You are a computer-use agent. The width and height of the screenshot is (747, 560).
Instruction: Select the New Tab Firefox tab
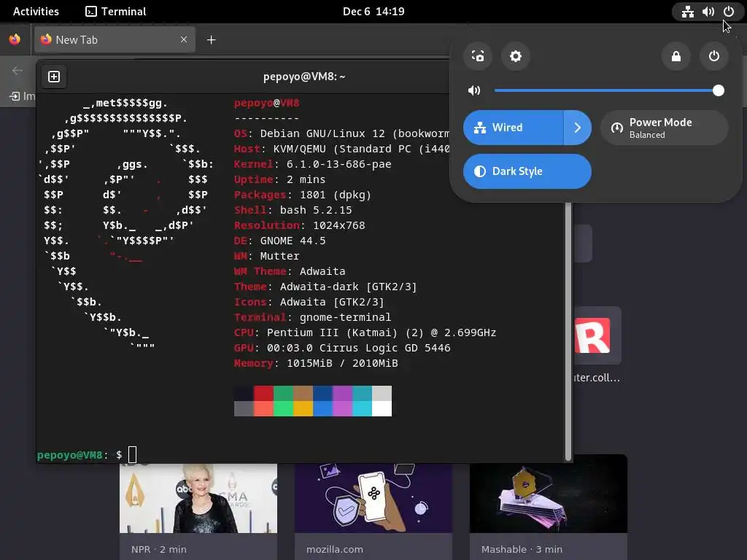pos(115,40)
